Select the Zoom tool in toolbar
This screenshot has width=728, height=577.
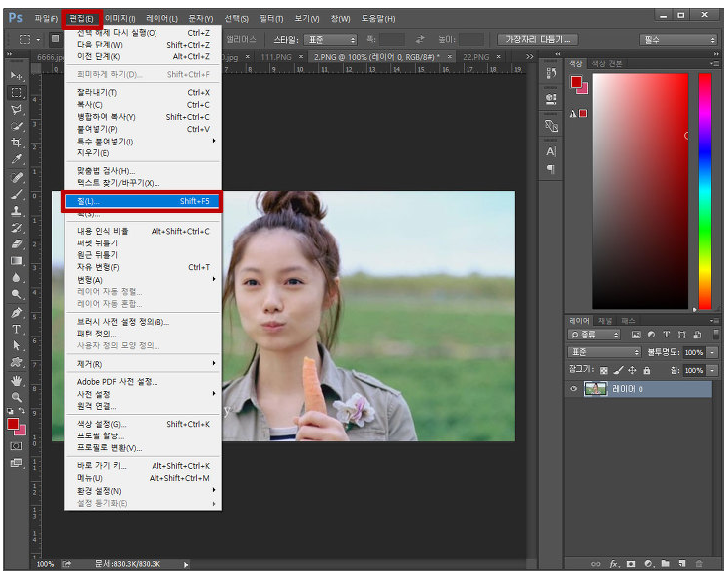click(x=16, y=397)
